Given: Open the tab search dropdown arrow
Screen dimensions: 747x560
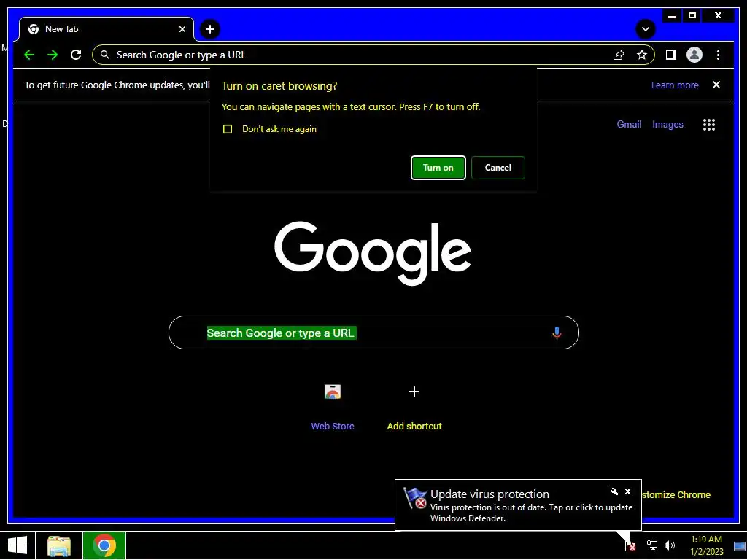Looking at the screenshot, I should tap(645, 29).
